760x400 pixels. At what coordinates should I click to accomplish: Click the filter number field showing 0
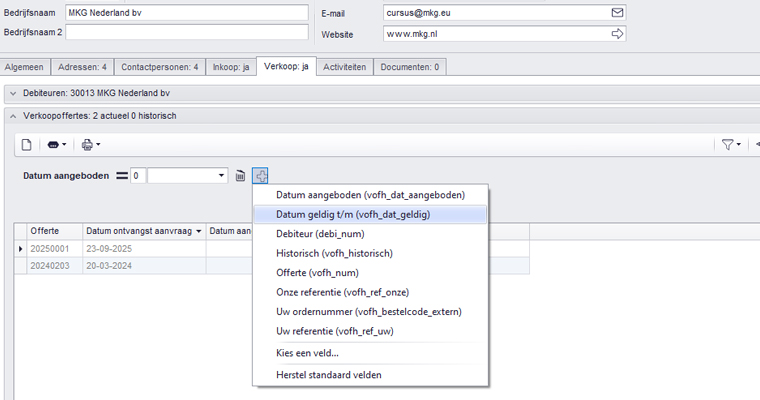[x=138, y=176]
